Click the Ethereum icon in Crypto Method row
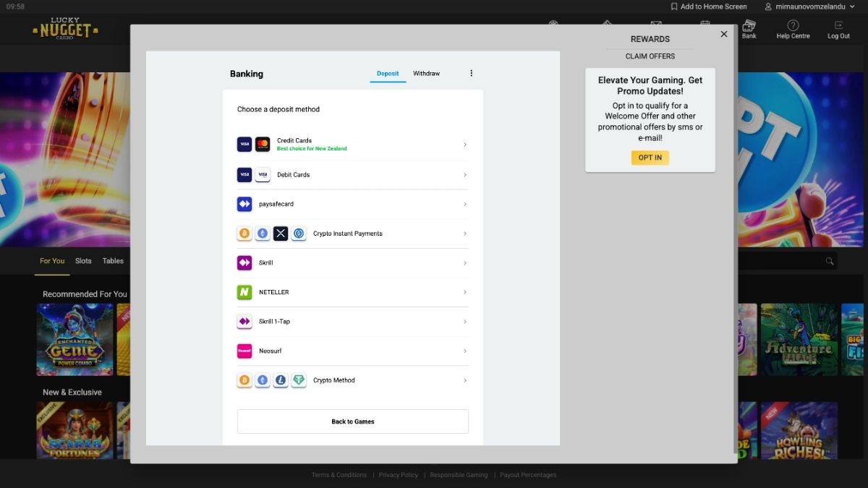 pos(263,380)
